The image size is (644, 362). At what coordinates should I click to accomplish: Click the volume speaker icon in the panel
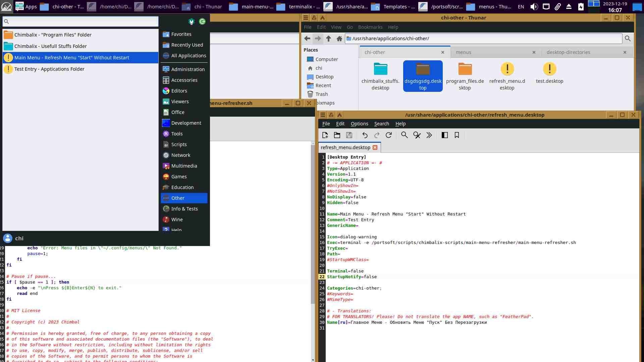pos(534,7)
